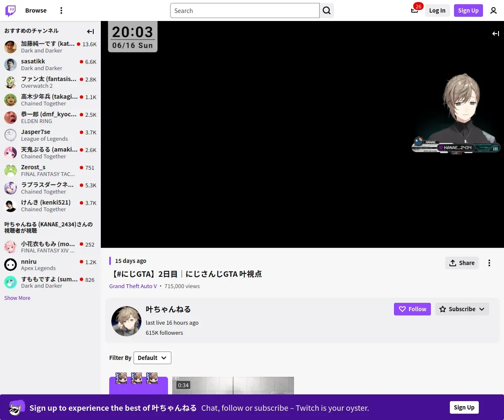
Task: Click sasatikk channel avatar
Action: pos(10,65)
